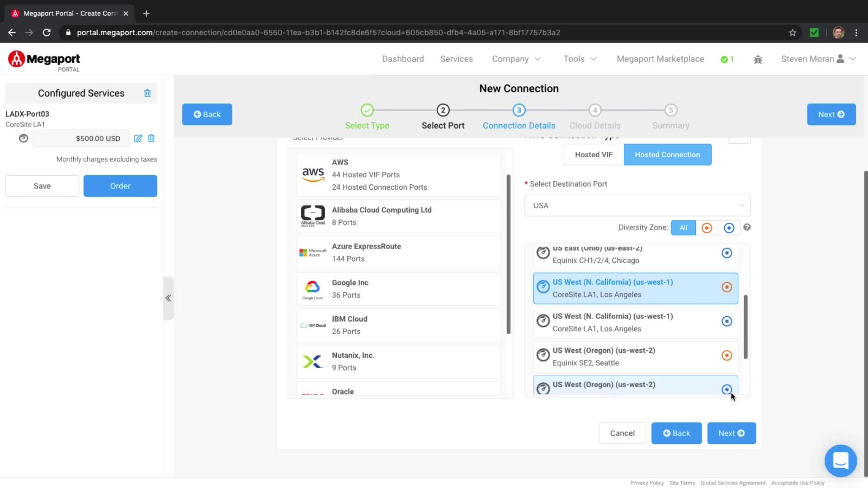Filter Diversity Zone by the blue zone
The height and width of the screenshot is (488, 868).
[x=729, y=228]
